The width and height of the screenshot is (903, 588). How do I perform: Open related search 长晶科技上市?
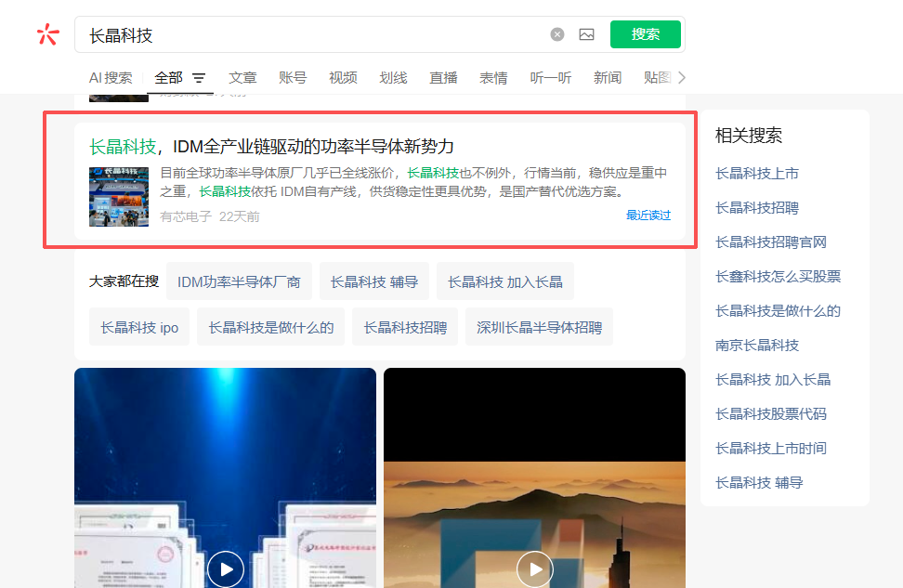[x=757, y=174]
